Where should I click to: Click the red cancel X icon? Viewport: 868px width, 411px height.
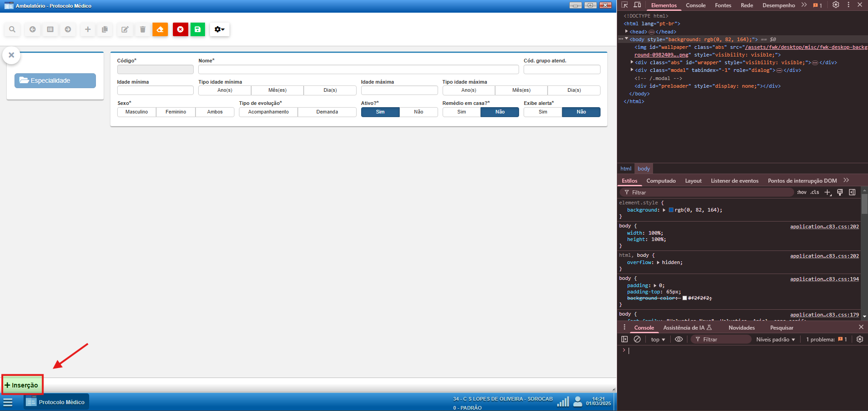tap(180, 29)
